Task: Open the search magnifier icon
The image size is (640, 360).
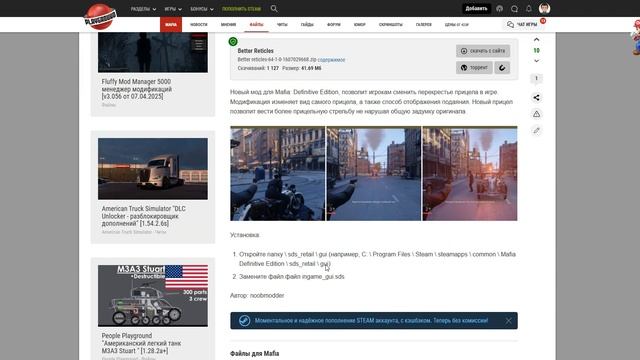Action: point(274,9)
